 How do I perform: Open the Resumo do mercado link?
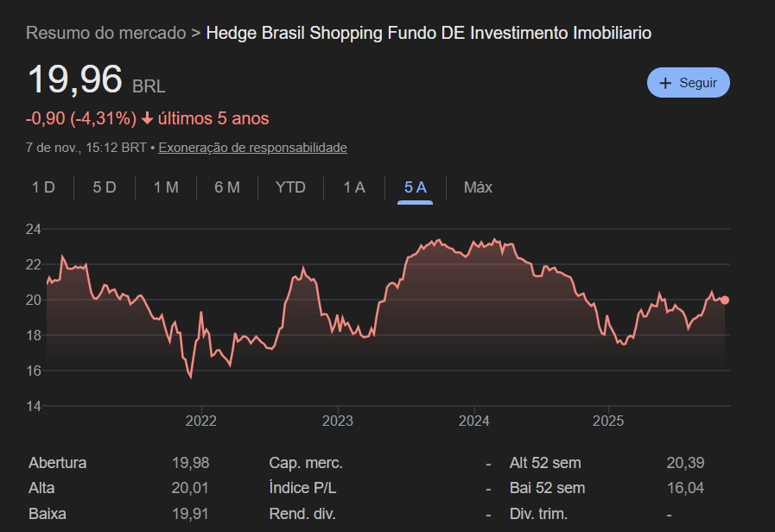coord(105,34)
